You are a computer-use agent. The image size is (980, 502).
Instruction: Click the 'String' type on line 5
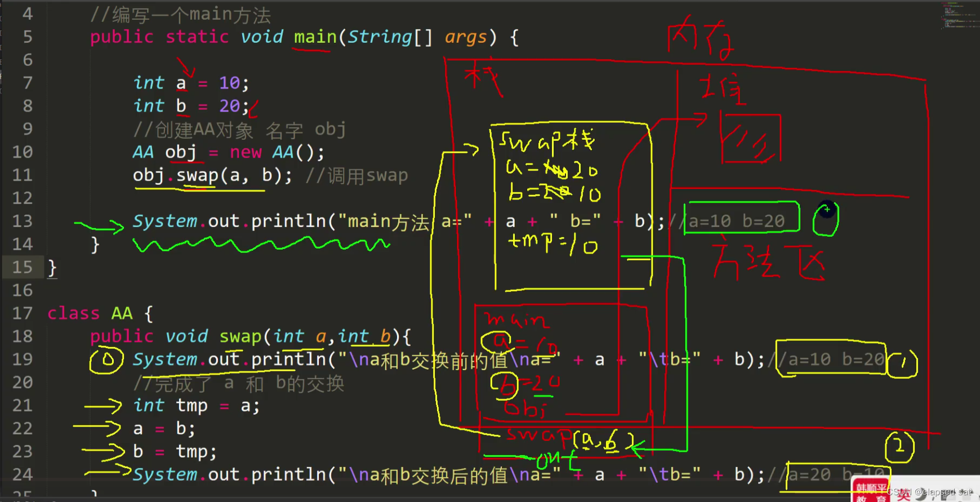[x=380, y=37]
